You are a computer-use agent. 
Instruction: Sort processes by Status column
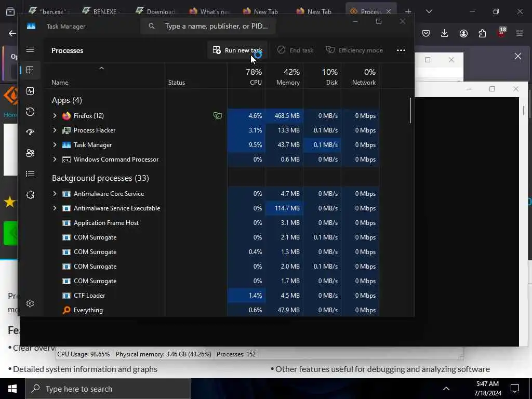196,77
